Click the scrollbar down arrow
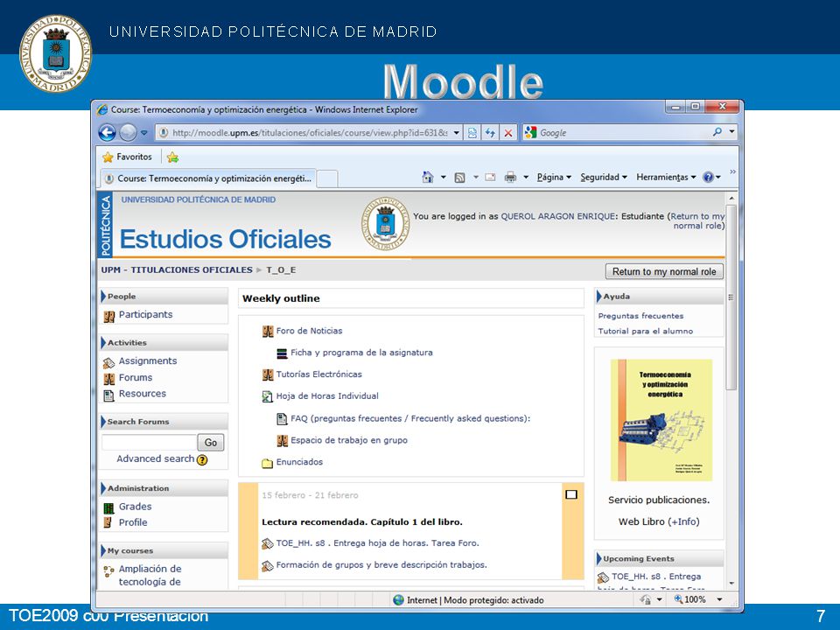840x630 pixels. pyautogui.click(x=731, y=584)
